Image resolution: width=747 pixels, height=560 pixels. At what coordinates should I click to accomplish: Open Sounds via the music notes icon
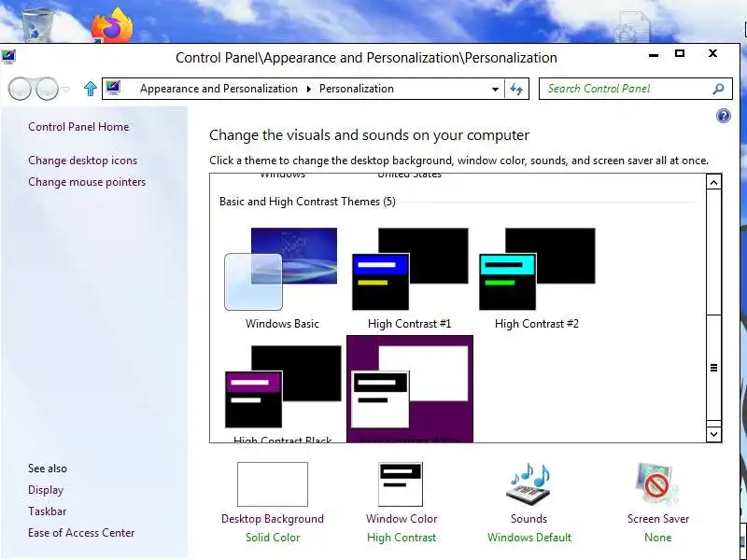(x=529, y=484)
